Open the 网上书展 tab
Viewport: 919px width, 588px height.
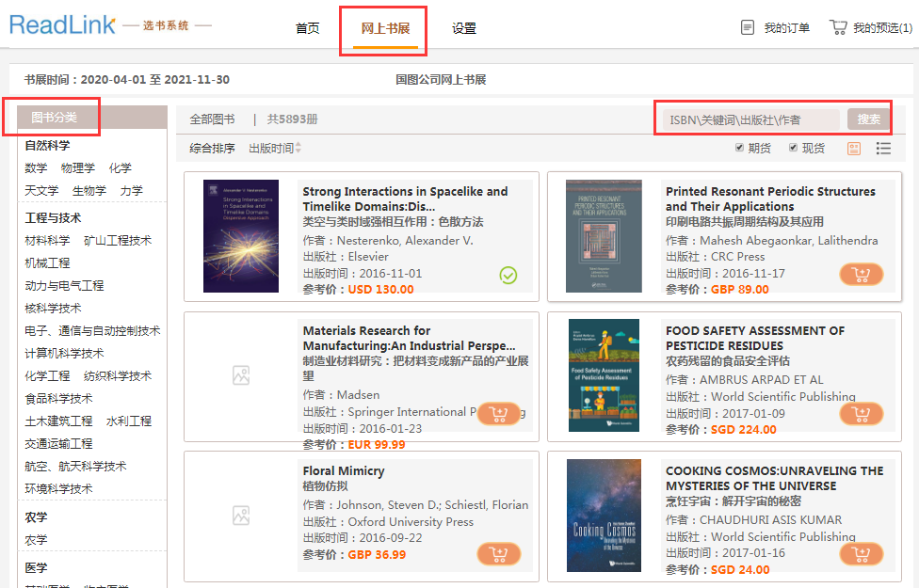[385, 28]
